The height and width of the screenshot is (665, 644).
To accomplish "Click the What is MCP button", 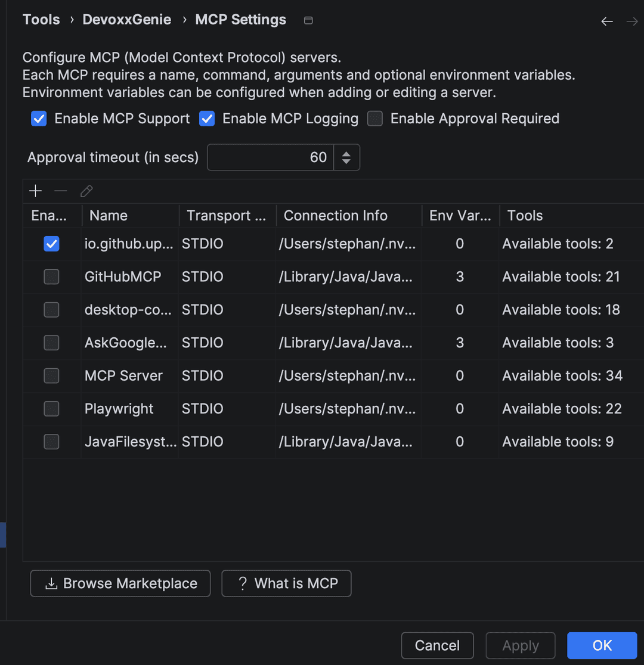I will [x=287, y=583].
